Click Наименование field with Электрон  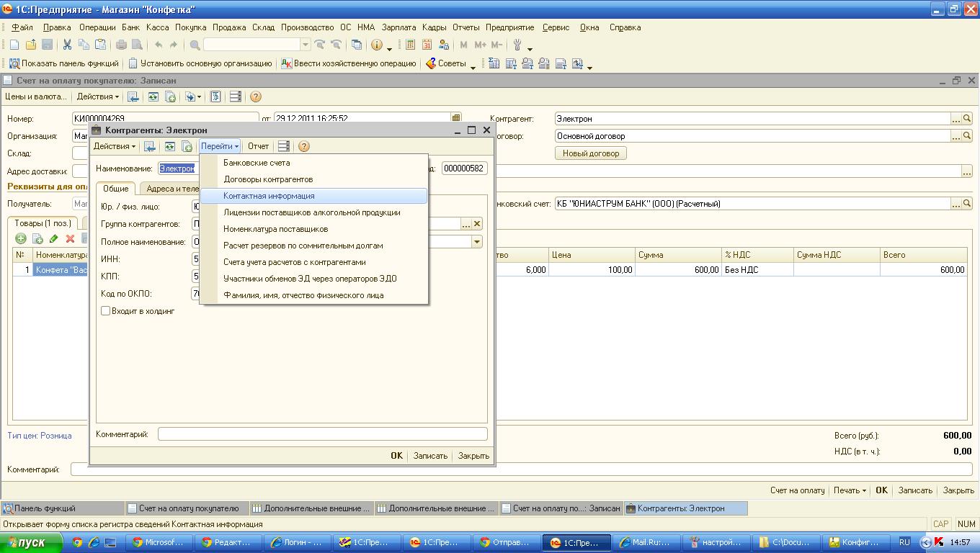tap(177, 168)
